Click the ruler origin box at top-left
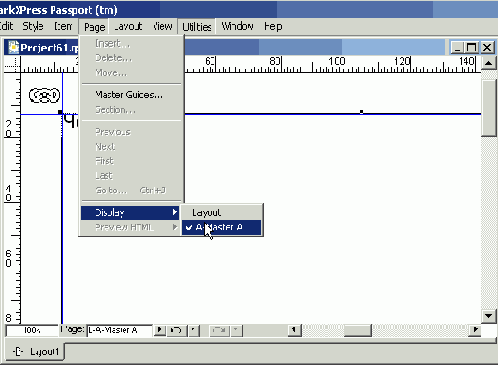 tap(12, 64)
